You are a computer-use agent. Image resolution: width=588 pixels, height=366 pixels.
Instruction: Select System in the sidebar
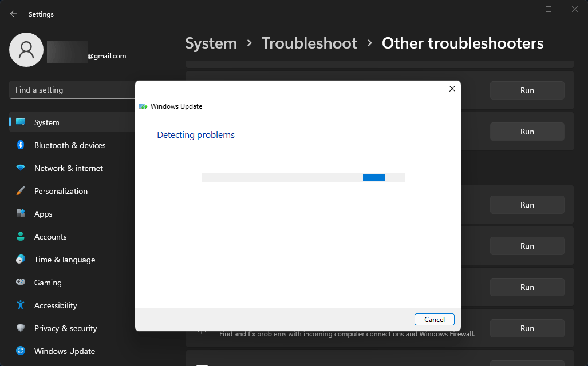72,122
